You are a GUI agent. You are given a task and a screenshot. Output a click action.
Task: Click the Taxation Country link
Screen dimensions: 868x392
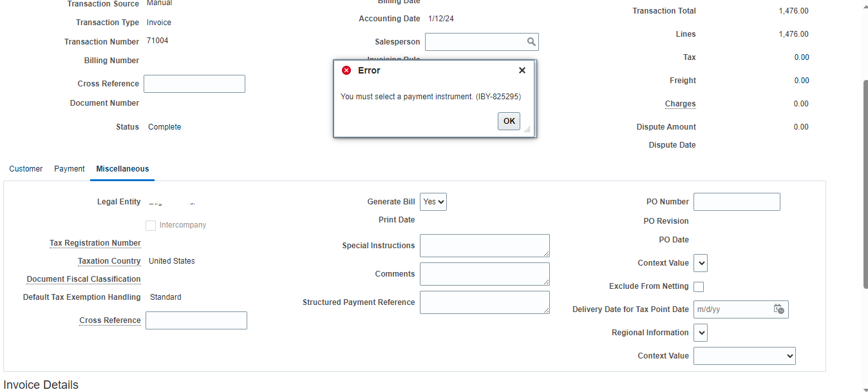coord(109,260)
